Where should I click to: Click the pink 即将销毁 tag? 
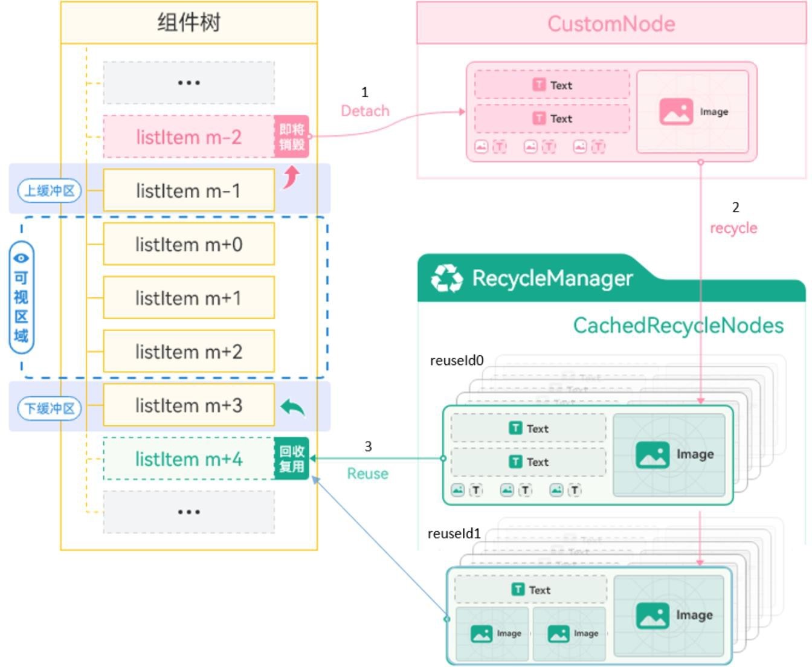pyautogui.click(x=292, y=137)
